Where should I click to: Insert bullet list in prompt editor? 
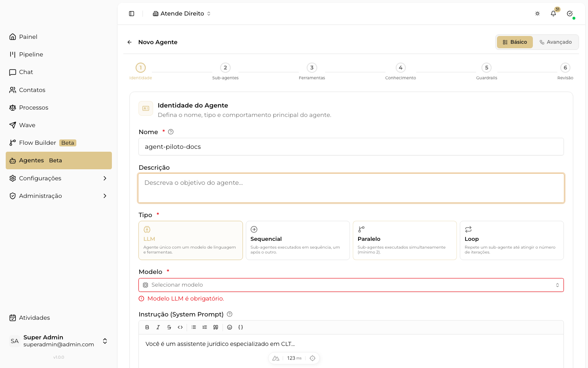(x=194, y=327)
